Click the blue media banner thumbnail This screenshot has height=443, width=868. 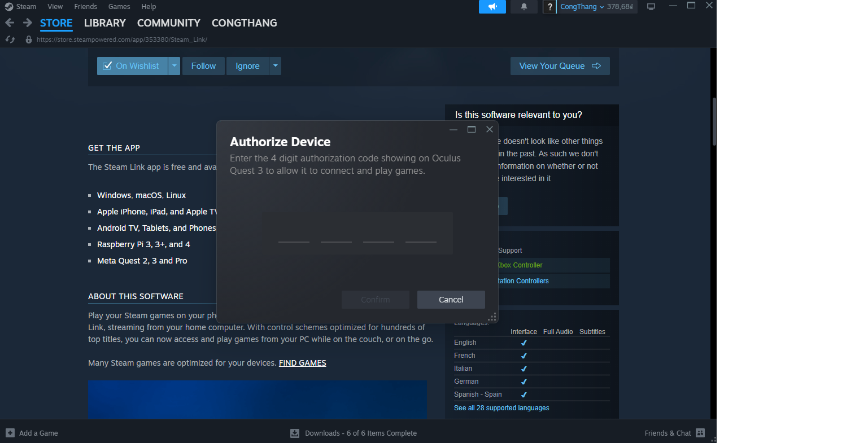pos(258,400)
